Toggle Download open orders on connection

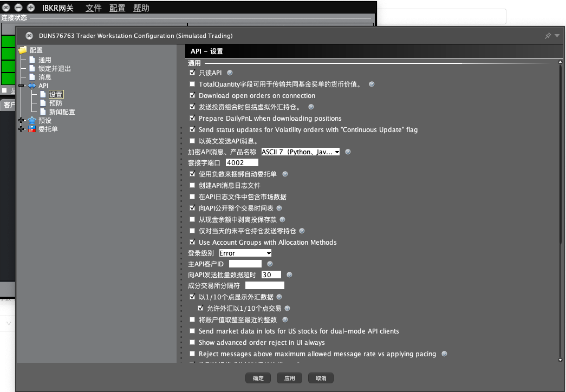pos(192,95)
